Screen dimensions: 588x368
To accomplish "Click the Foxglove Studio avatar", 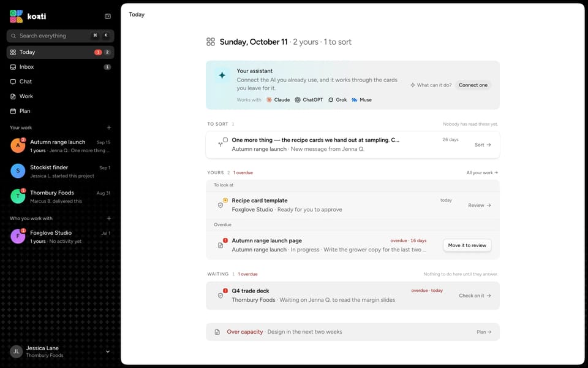I will (18, 236).
